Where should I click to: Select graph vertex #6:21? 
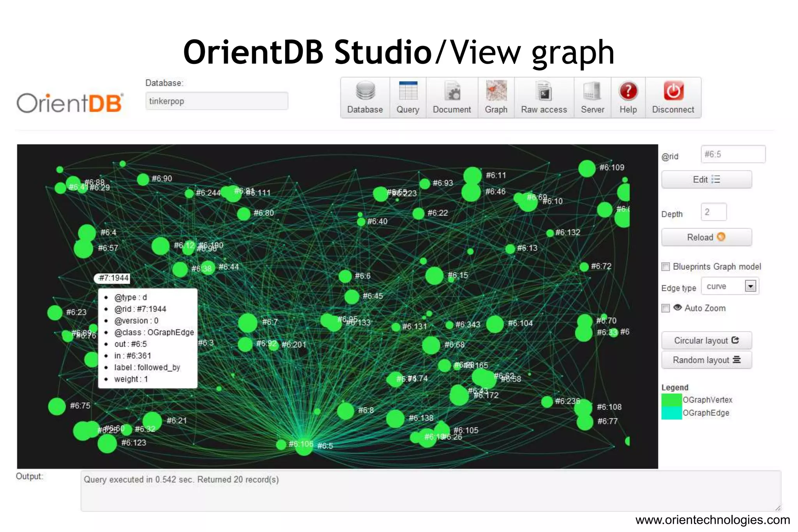(152, 421)
